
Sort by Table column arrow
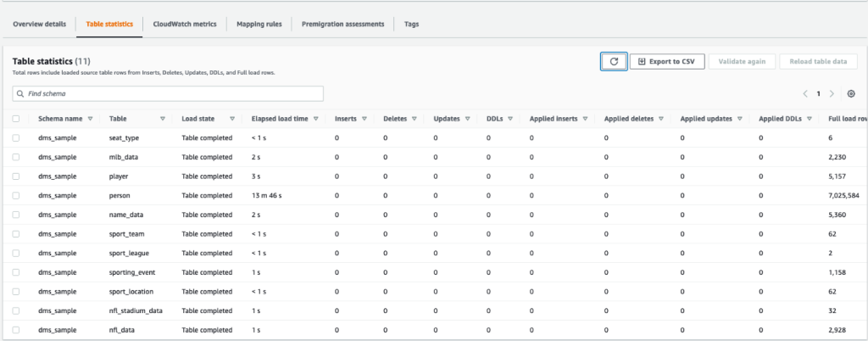tap(163, 119)
